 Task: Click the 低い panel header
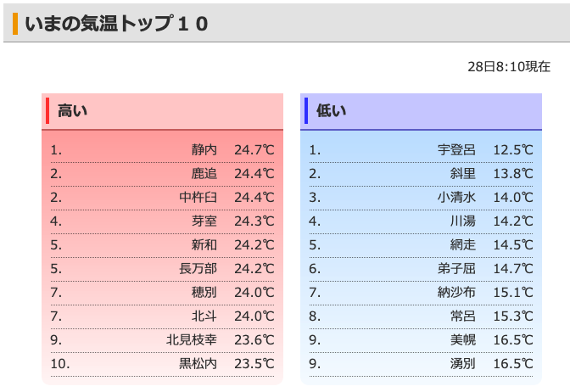[x=421, y=111]
